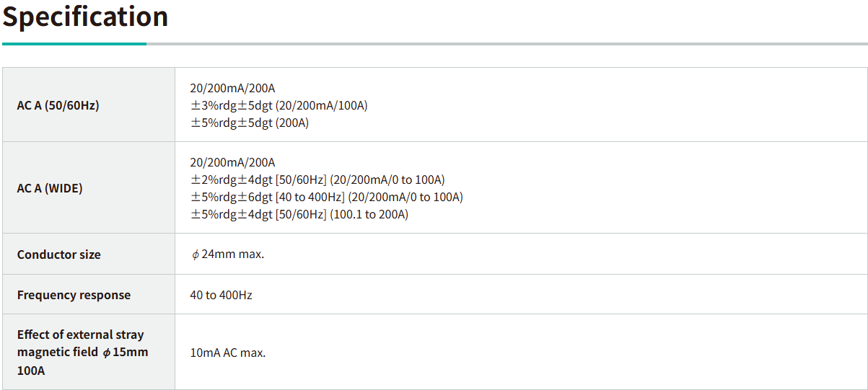This screenshot has width=868, height=390.
Task: Click the ±5%rdg±4dgt (100.1 to 200A) line
Action: point(299,214)
